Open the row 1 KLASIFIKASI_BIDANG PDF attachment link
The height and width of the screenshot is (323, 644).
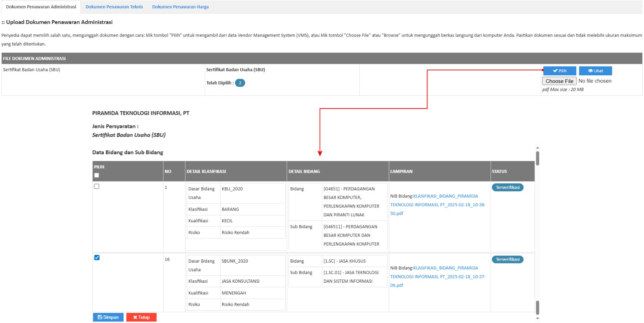tap(438, 205)
